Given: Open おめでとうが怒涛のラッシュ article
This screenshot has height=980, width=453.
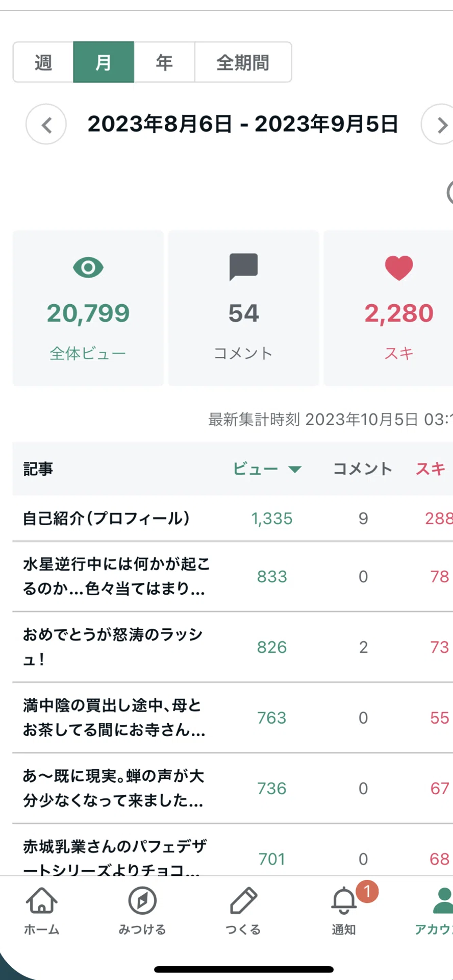Looking at the screenshot, I should point(233,647).
